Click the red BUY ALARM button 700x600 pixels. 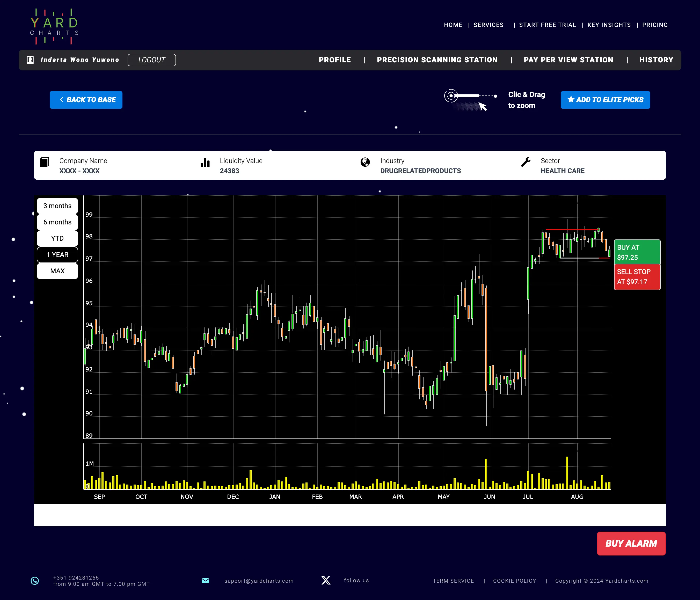pyautogui.click(x=631, y=544)
